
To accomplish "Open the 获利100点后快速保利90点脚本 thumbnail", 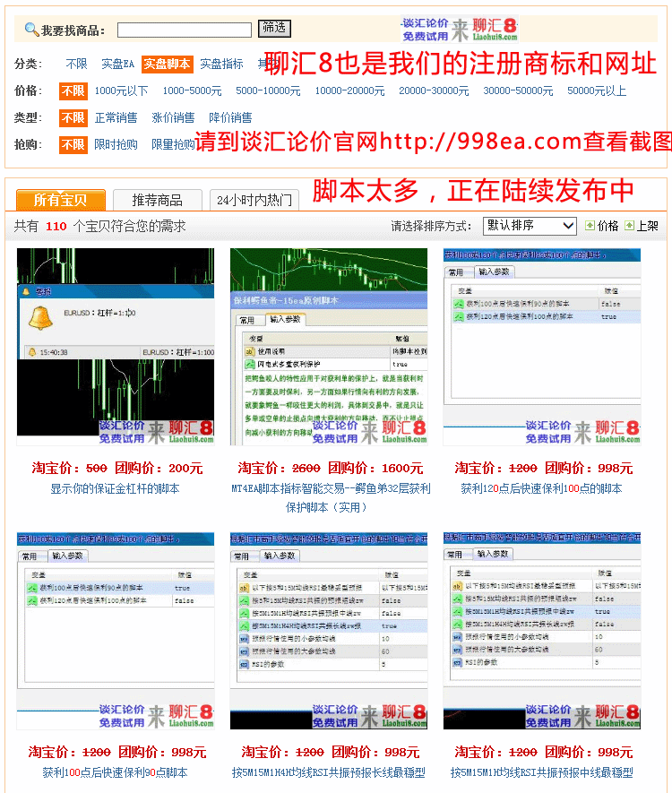I will click(x=116, y=631).
